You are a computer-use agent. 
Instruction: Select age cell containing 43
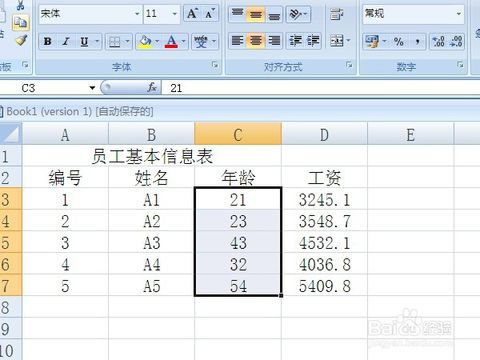pyautogui.click(x=238, y=242)
